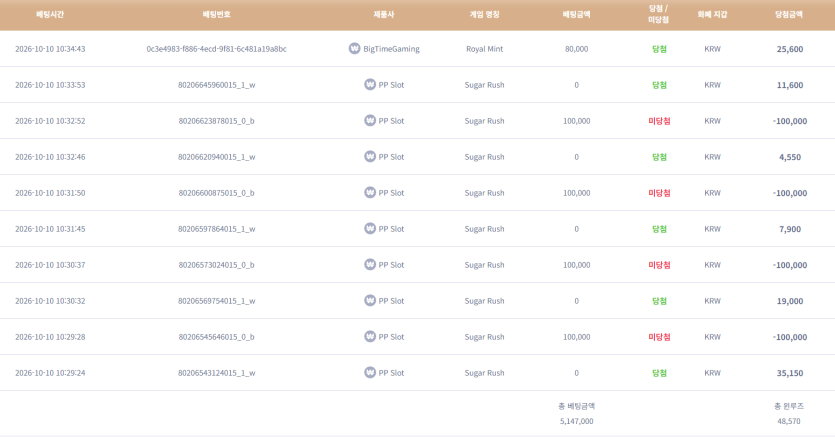Screen dimensions: 835x439
Task: Click the 화폐 지갑 column header
Action: click(x=713, y=14)
